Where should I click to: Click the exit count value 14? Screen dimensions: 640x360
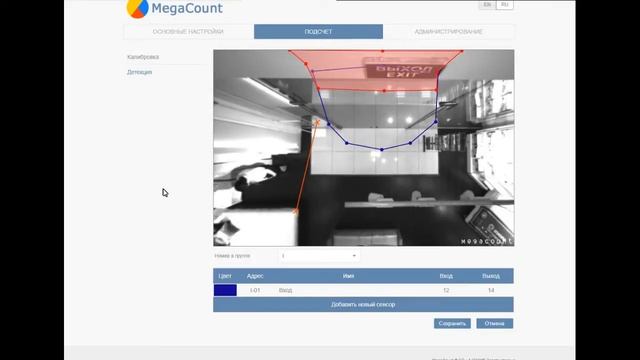[x=491, y=290]
